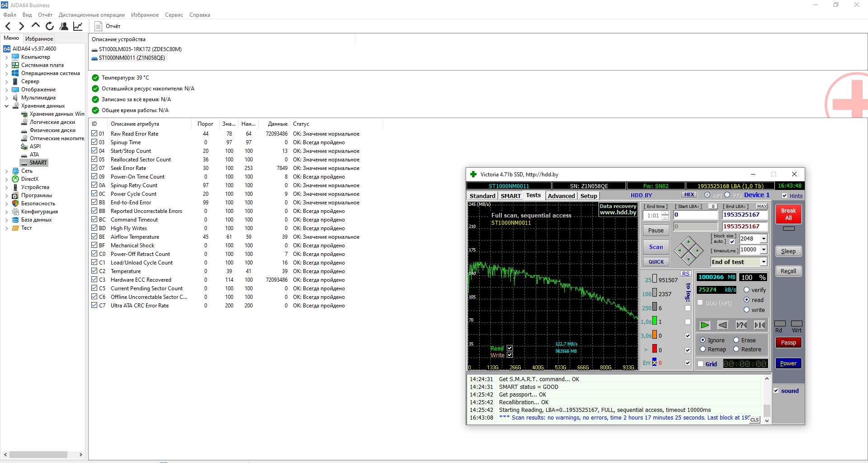Click the right arrow navigation diamond

point(698,250)
